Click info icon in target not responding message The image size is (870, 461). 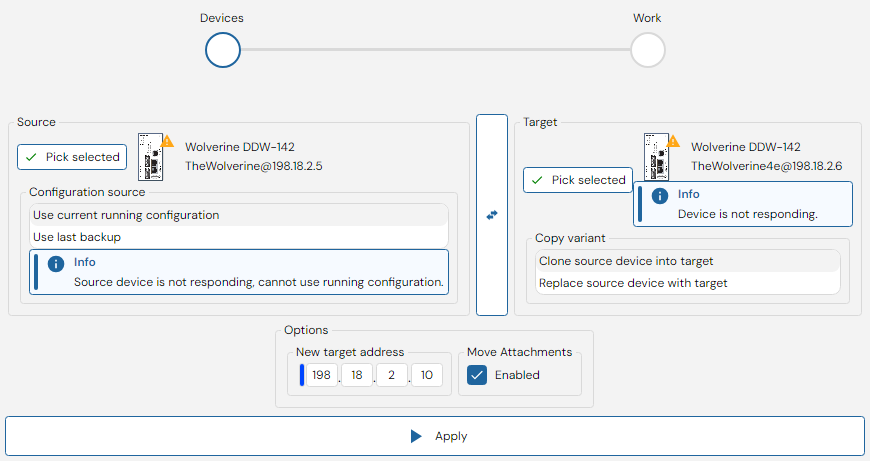[660, 196]
